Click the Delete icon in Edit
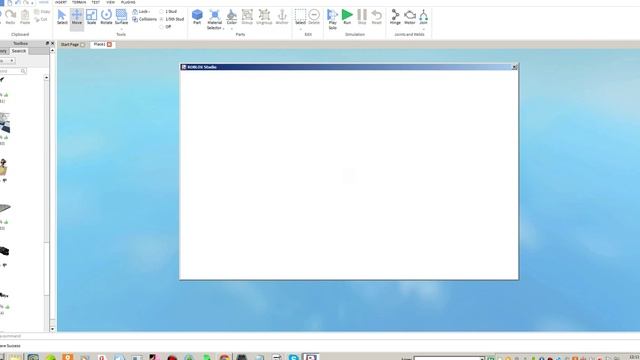 (314, 17)
